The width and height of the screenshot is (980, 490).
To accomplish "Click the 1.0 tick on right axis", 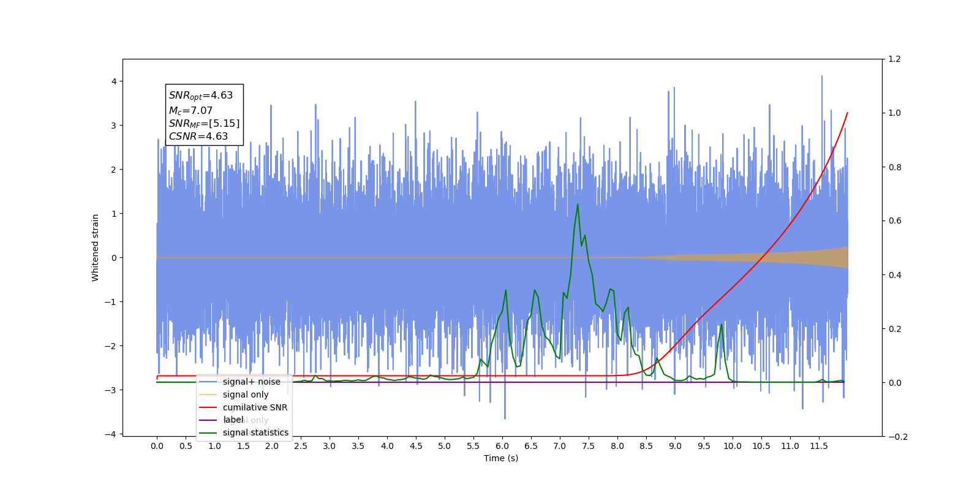I will [x=894, y=113].
